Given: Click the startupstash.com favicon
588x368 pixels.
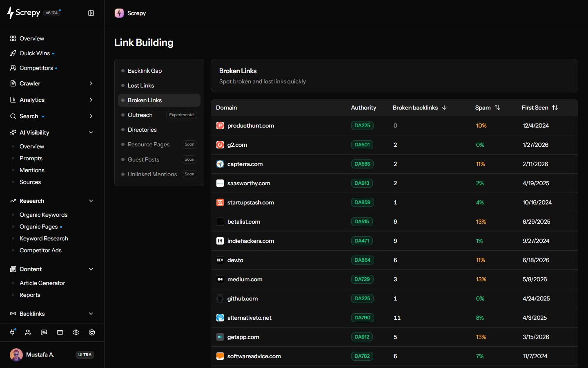Looking at the screenshot, I should pyautogui.click(x=220, y=202).
